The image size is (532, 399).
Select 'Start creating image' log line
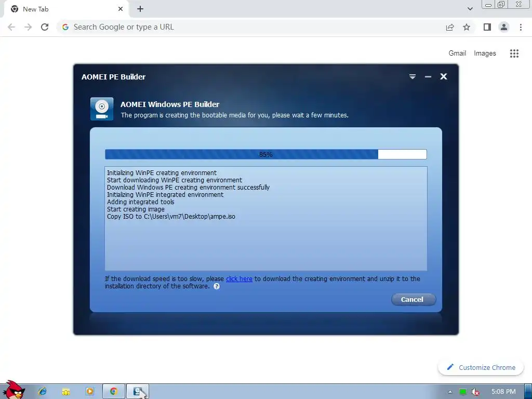point(136,209)
